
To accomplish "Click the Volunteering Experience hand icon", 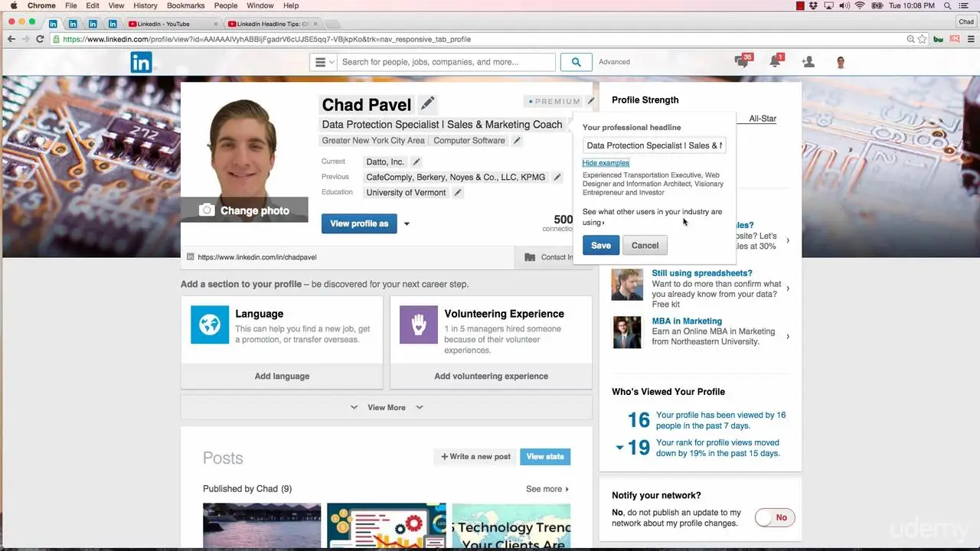I will tap(418, 324).
